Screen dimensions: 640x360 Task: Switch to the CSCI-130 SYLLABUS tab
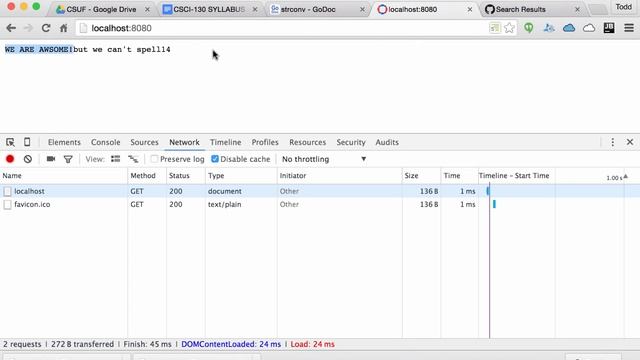[208, 9]
